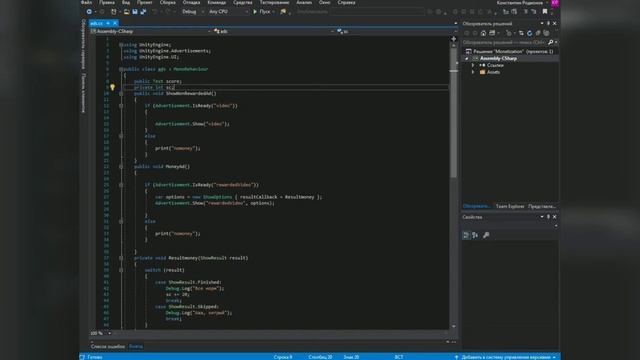Switch to the Team Explorer tab
Screen dimensions: 640x360
tap(509, 207)
